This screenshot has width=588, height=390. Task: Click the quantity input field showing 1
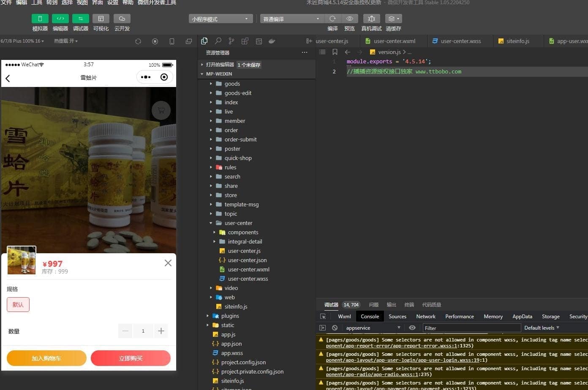tap(143, 331)
